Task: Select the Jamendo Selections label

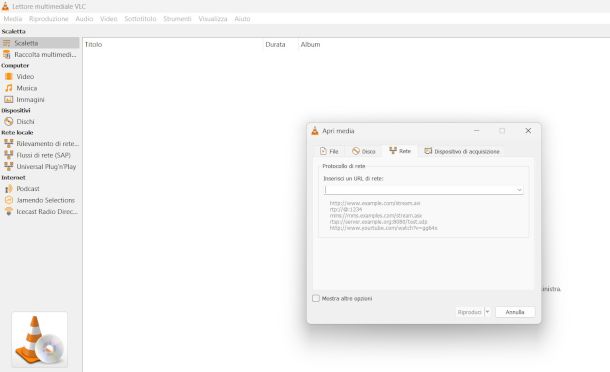Action: 46,200
